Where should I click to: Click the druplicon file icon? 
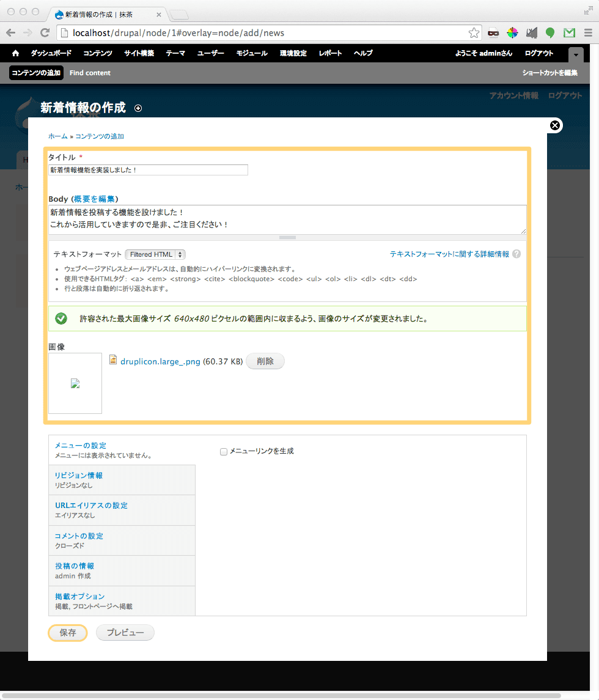point(113,360)
